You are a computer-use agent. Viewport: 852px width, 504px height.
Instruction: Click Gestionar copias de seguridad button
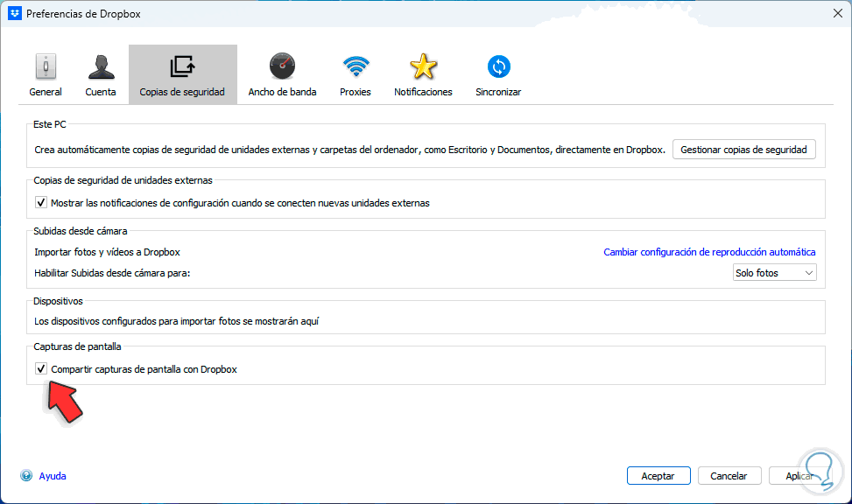744,150
